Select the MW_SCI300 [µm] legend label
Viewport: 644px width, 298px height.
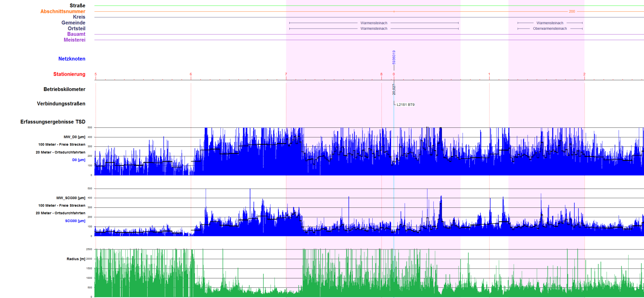click(x=70, y=198)
